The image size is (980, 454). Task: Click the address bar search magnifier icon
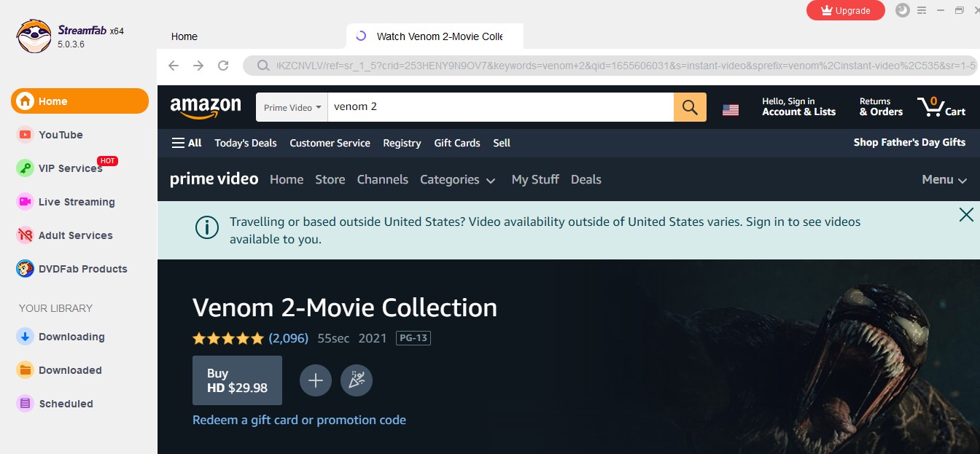click(x=264, y=66)
